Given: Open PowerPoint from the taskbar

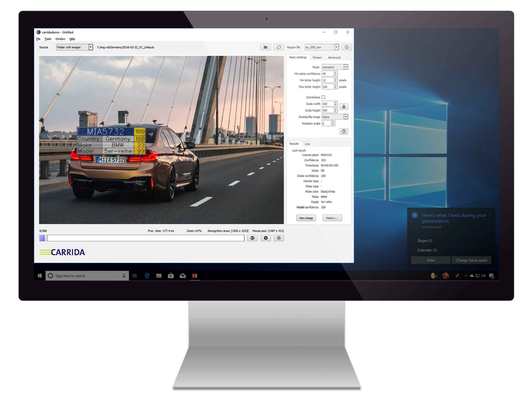Looking at the screenshot, I should 194,276.
